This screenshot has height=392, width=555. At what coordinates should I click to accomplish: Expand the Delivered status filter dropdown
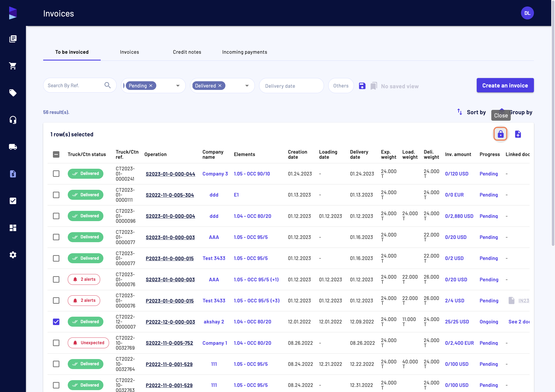(x=247, y=86)
